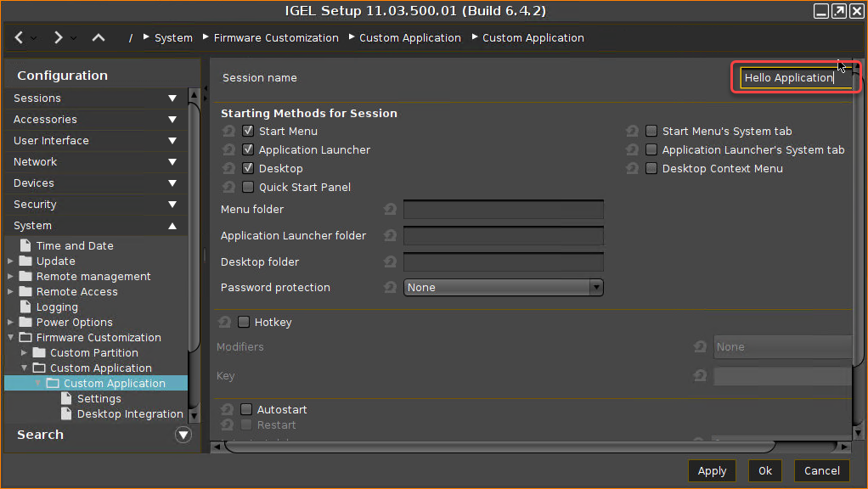
Task: Collapse the System section in the sidebar
Action: click(172, 225)
